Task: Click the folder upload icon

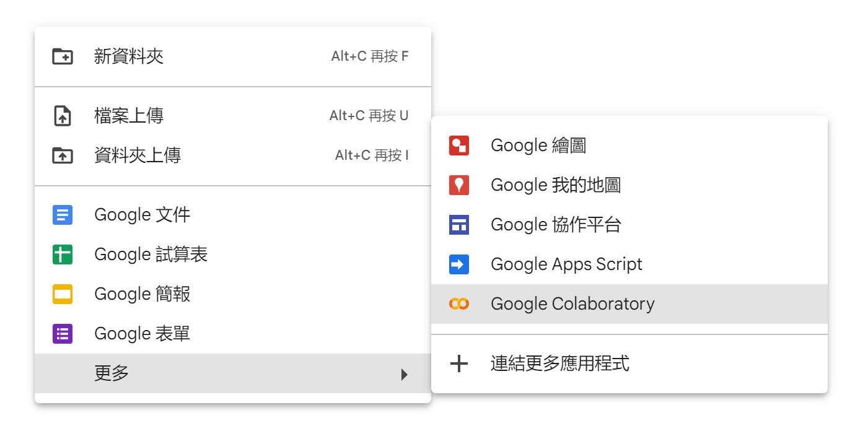Action: coord(63,155)
